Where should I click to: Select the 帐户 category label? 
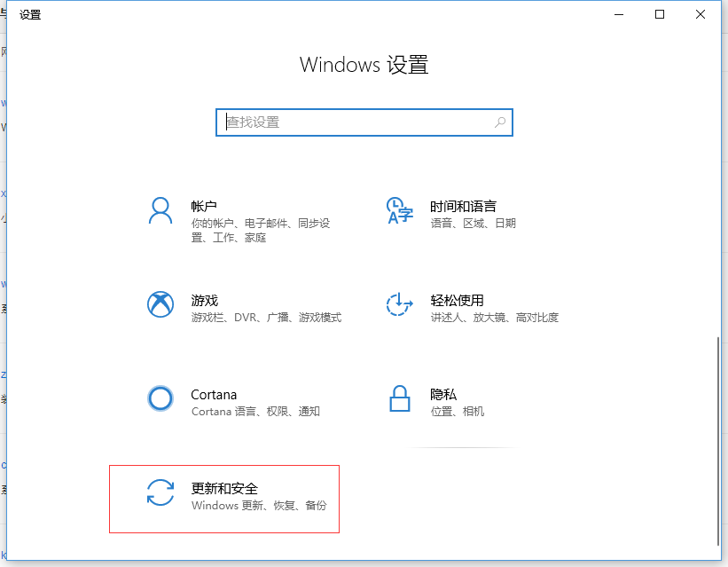[204, 205]
